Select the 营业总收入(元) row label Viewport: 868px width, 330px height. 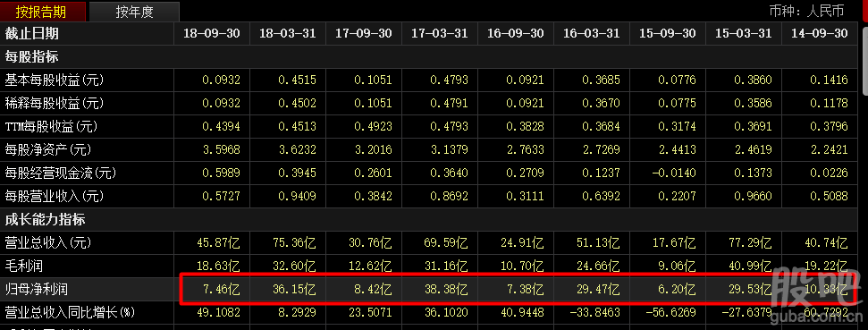point(48,242)
